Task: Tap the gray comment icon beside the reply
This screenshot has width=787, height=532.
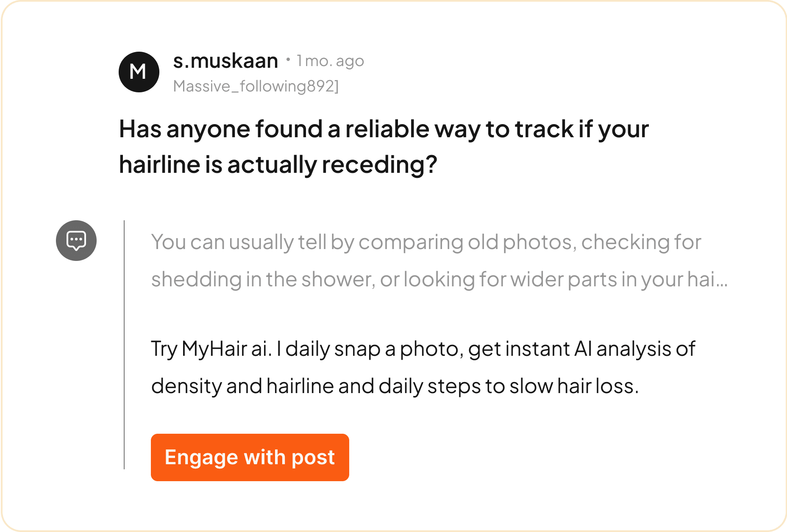Action: [x=76, y=240]
